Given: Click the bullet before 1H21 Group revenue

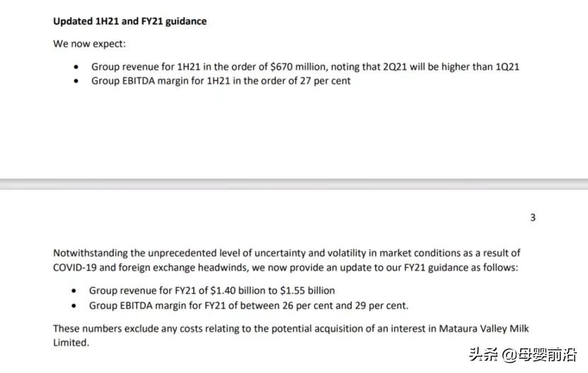Looking at the screenshot, I should pyautogui.click(x=76, y=67).
